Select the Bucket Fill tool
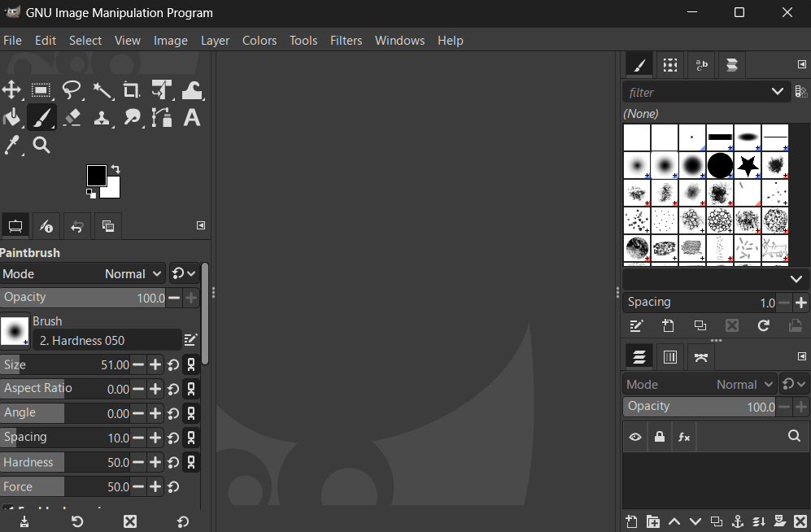 pos(11,118)
